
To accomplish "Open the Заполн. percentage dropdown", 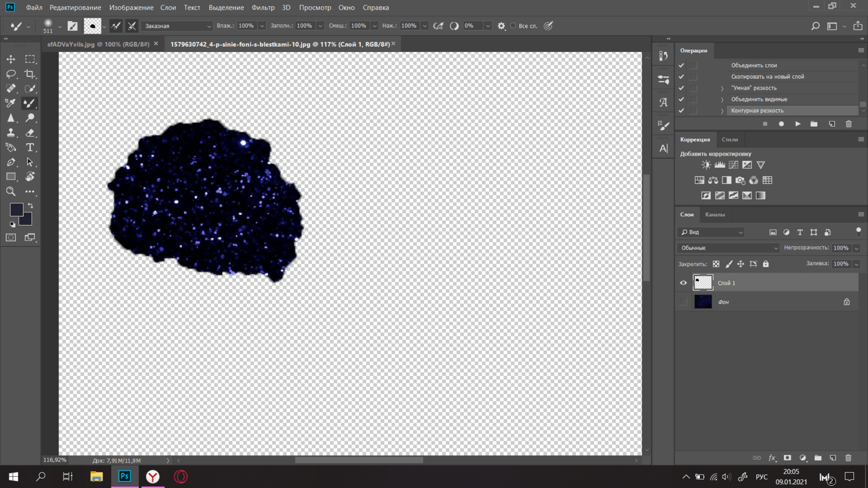I will 320,26.
